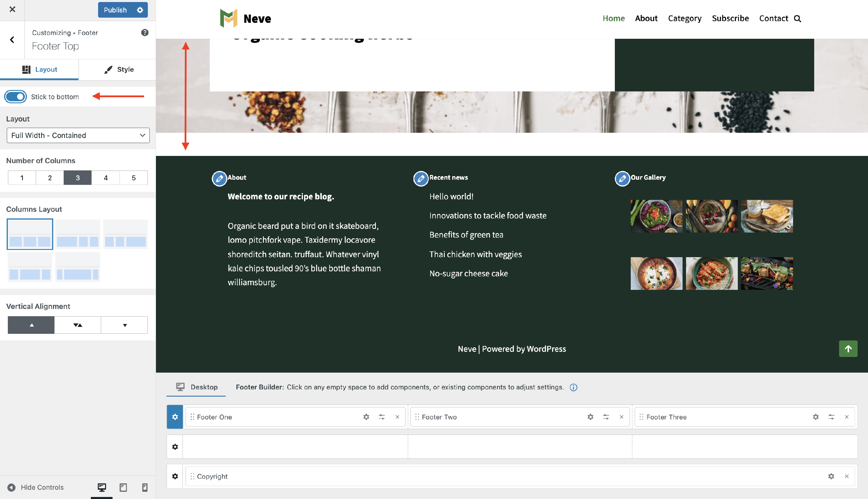Click edit pencil beside Our Gallery
Viewport: 868px width, 499px height.
[x=622, y=178]
